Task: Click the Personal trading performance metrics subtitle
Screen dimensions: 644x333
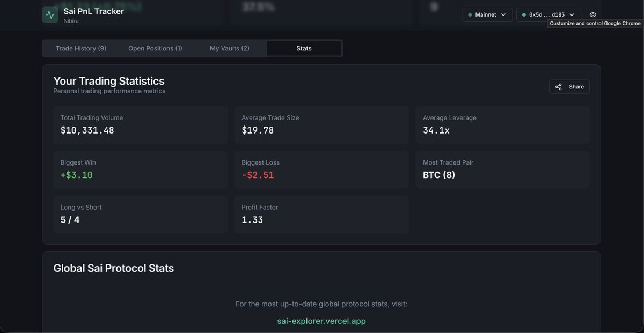Action: click(x=109, y=91)
